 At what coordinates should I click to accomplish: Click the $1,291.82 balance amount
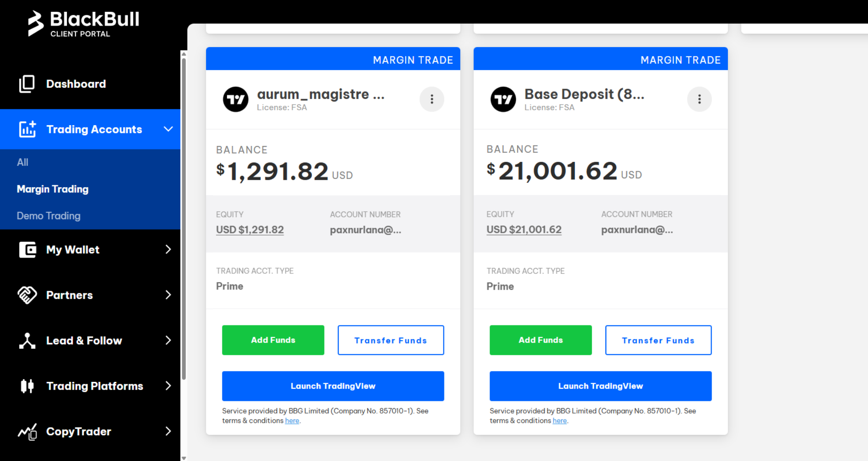272,172
